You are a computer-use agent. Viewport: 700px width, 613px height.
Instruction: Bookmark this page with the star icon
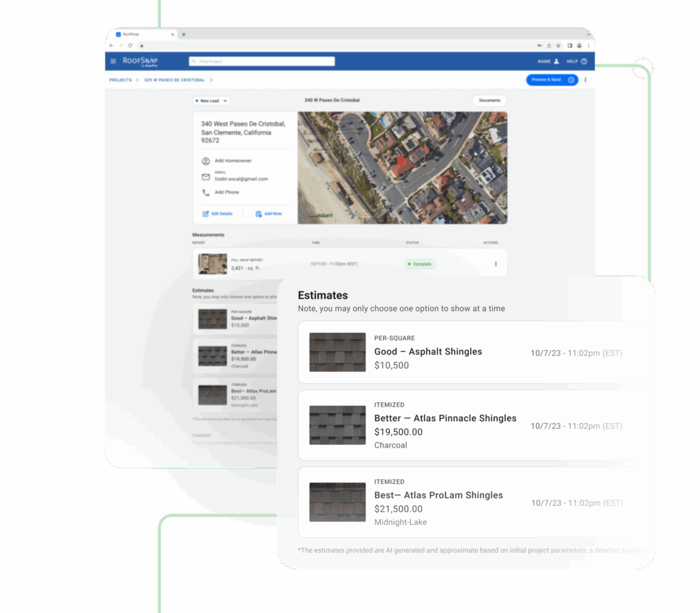tap(558, 46)
